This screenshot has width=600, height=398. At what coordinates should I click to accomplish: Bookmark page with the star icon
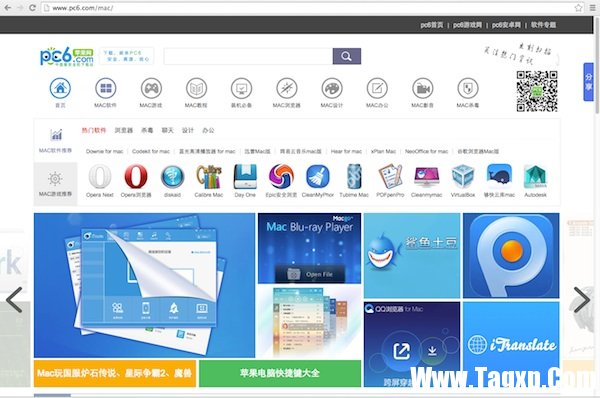coord(579,8)
